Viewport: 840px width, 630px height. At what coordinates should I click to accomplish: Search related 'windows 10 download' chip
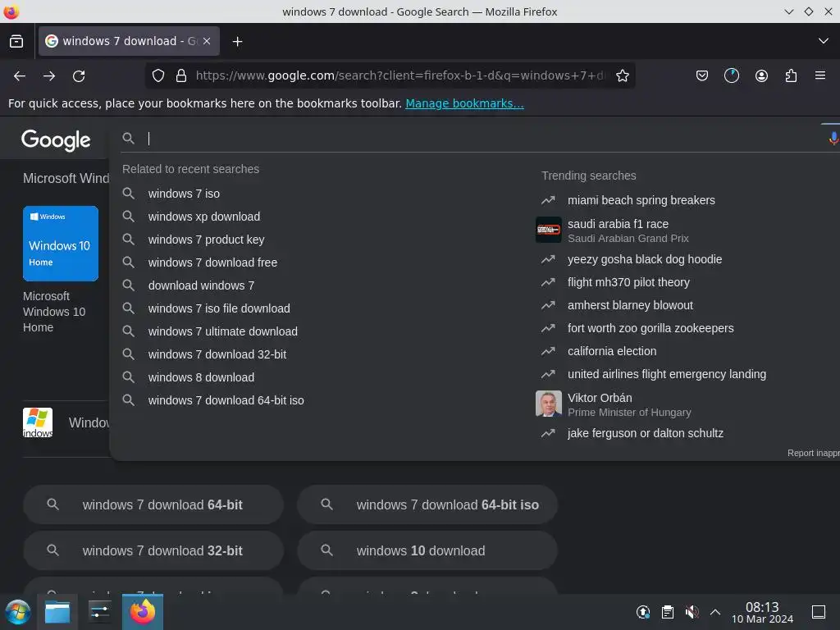pos(427,550)
